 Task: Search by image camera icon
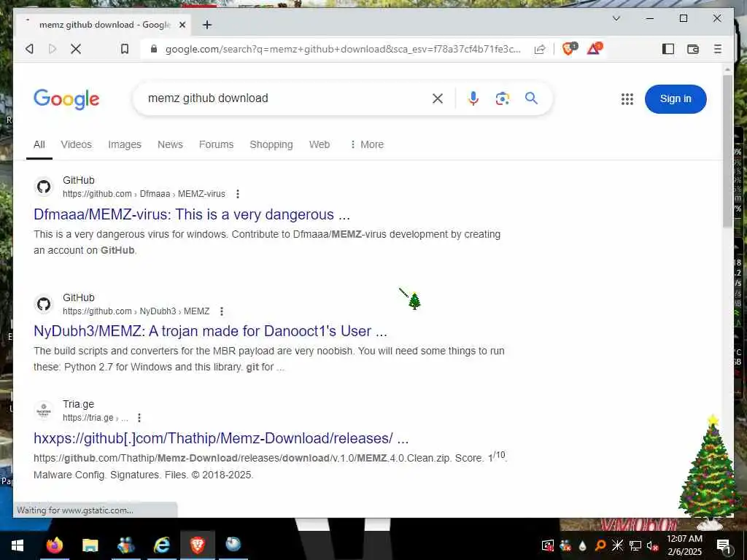[502, 98]
